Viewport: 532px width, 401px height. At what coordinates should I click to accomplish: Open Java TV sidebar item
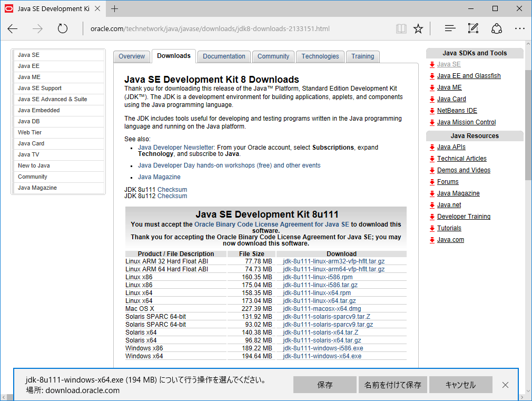[x=58, y=154]
